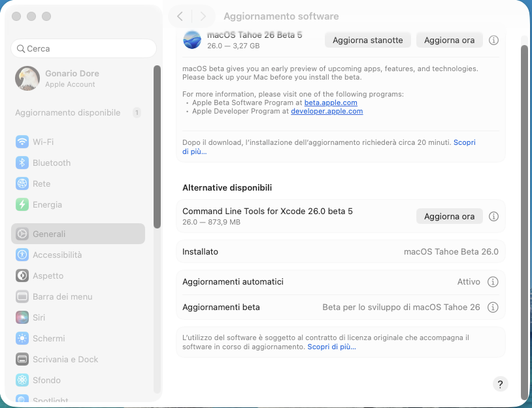Select Sfondo snowflake icon

[x=22, y=380]
